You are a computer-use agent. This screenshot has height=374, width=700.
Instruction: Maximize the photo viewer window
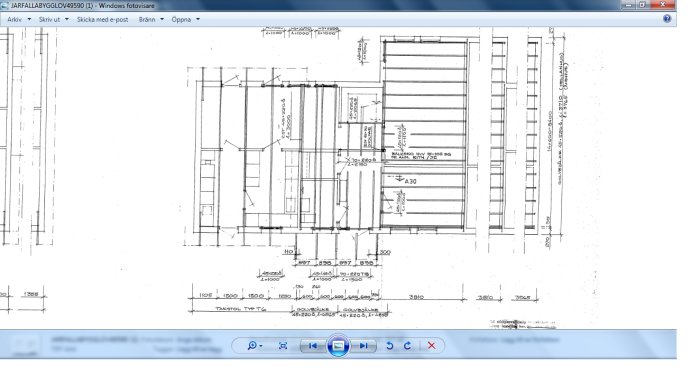click(x=642, y=4)
